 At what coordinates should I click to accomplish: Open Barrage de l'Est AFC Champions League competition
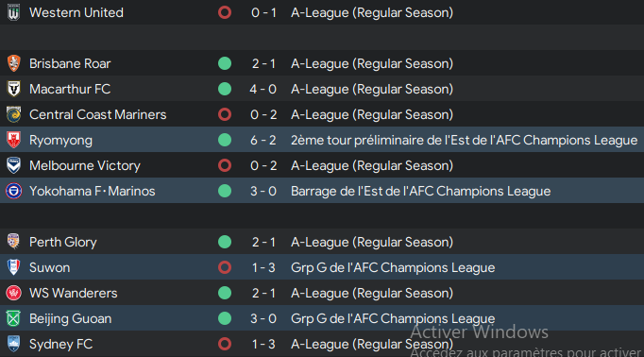420,191
